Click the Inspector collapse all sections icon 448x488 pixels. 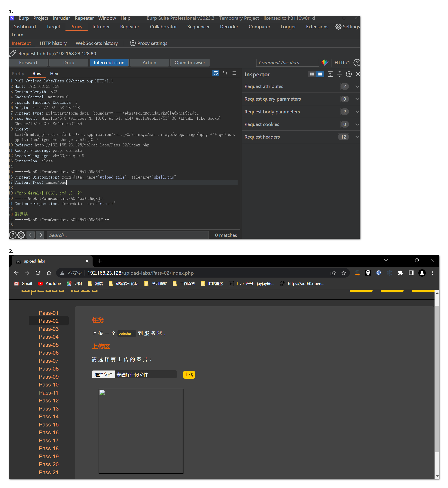tap(339, 74)
